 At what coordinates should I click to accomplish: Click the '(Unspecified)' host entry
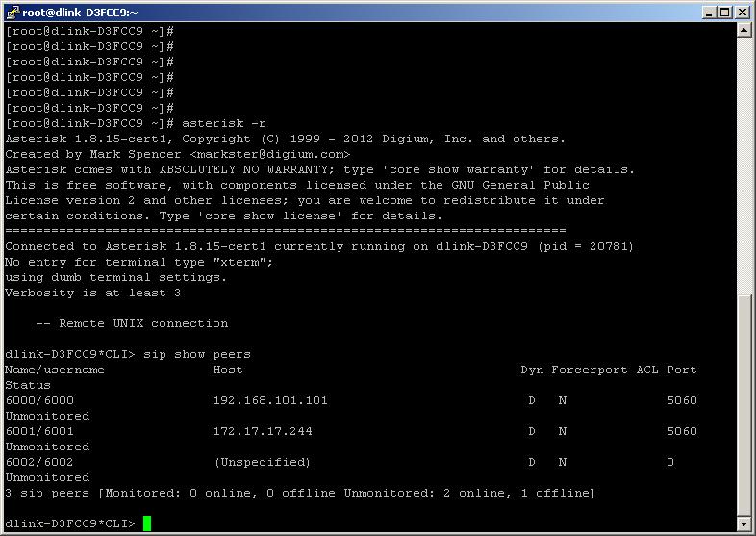(x=263, y=462)
